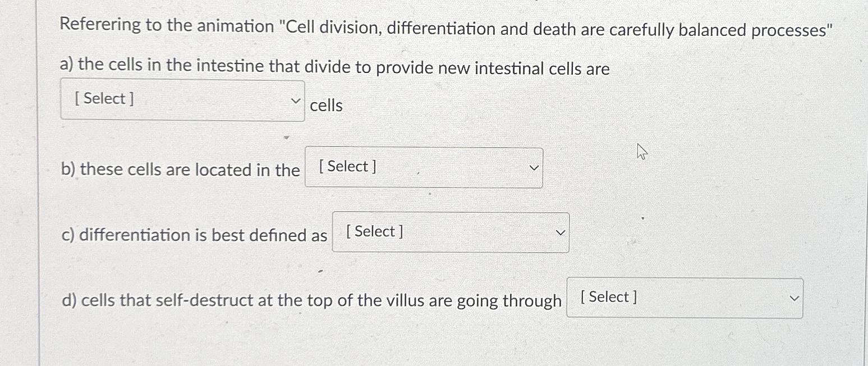Select the [Select] placeholder text in part d
Image resolution: width=868 pixels, height=366 pixels.
point(608,296)
